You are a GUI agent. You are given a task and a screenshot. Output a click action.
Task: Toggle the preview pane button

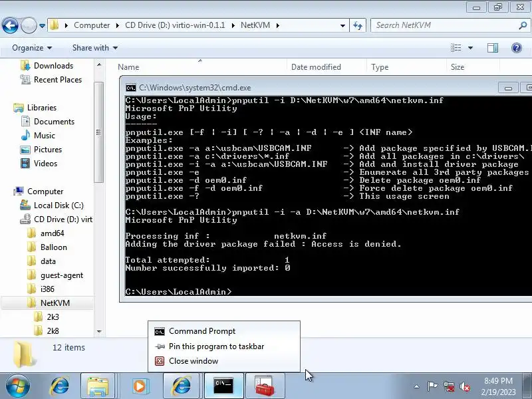click(x=493, y=48)
